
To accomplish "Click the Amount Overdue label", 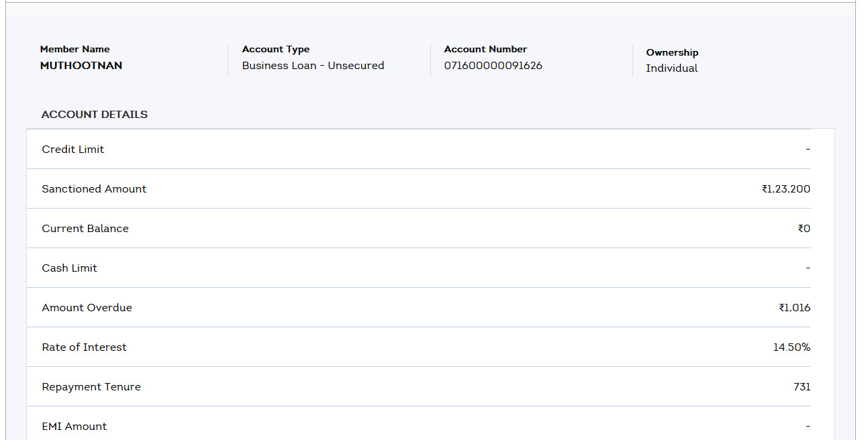I will 87,308.
